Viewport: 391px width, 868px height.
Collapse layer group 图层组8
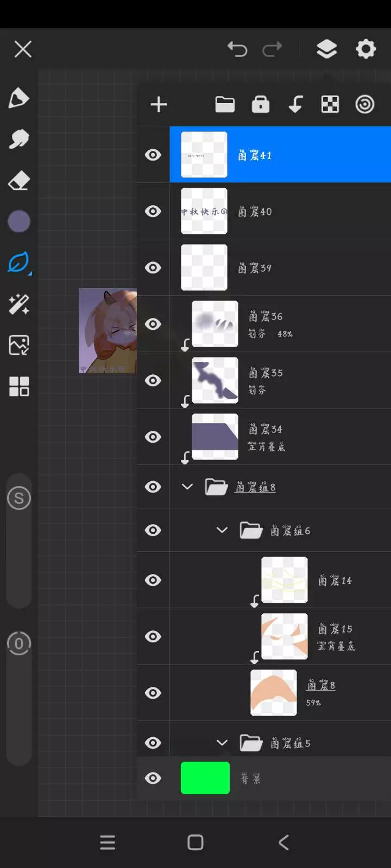(x=187, y=487)
